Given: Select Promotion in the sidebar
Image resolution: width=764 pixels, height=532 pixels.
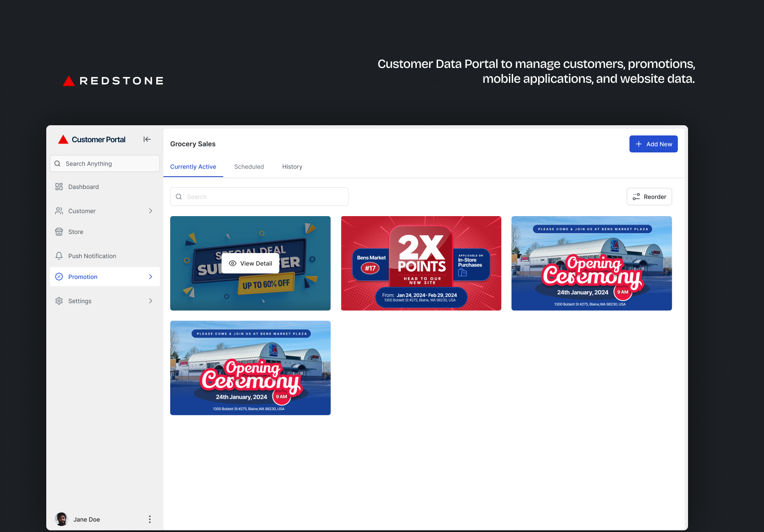Looking at the screenshot, I should coord(105,277).
